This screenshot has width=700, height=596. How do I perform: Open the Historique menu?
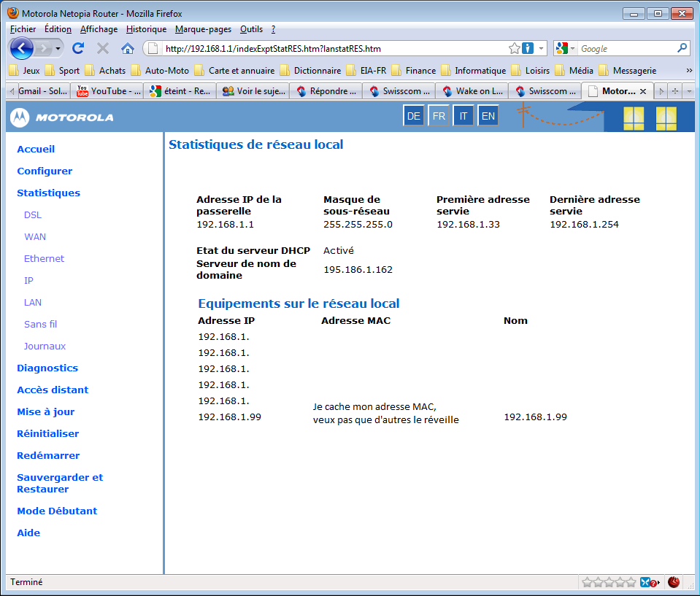[x=146, y=29]
